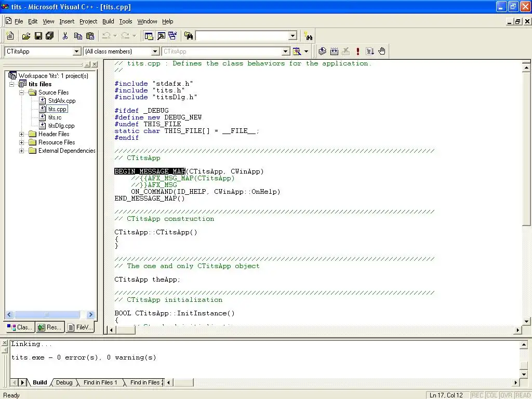Click the Insert/Remove Breakpoint hand icon
This screenshot has width=532, height=399.
(x=382, y=51)
